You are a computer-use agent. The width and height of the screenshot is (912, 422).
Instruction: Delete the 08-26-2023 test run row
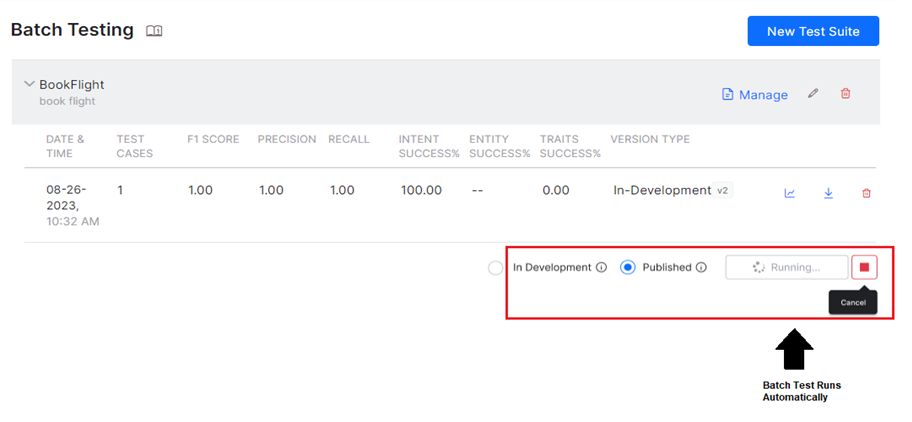point(866,194)
